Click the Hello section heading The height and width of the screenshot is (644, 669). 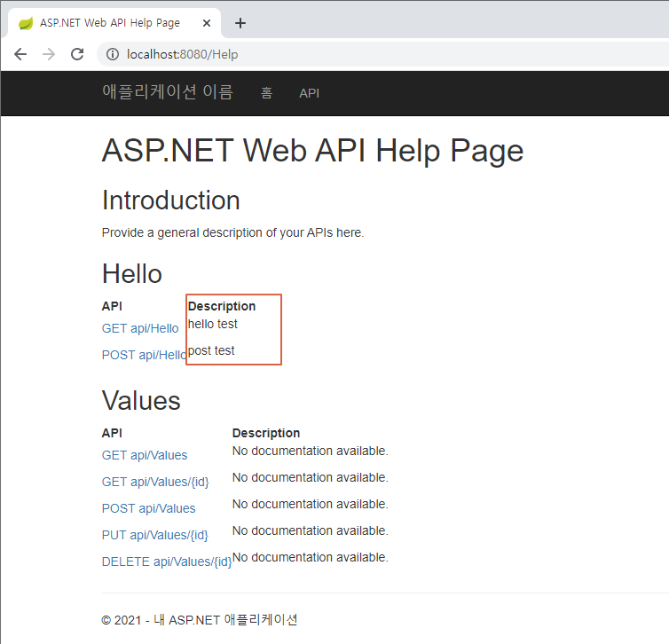[132, 273]
